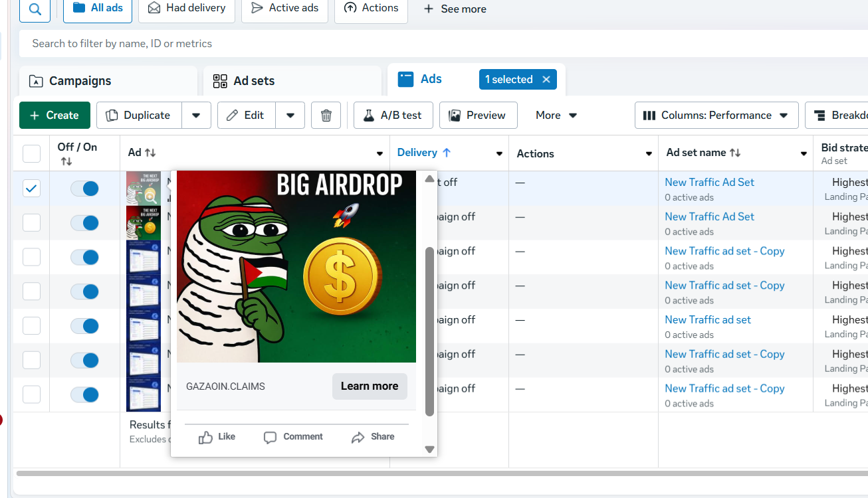Turn off the second ad's Off/On toggle
The height and width of the screenshot is (498, 868).
click(84, 223)
